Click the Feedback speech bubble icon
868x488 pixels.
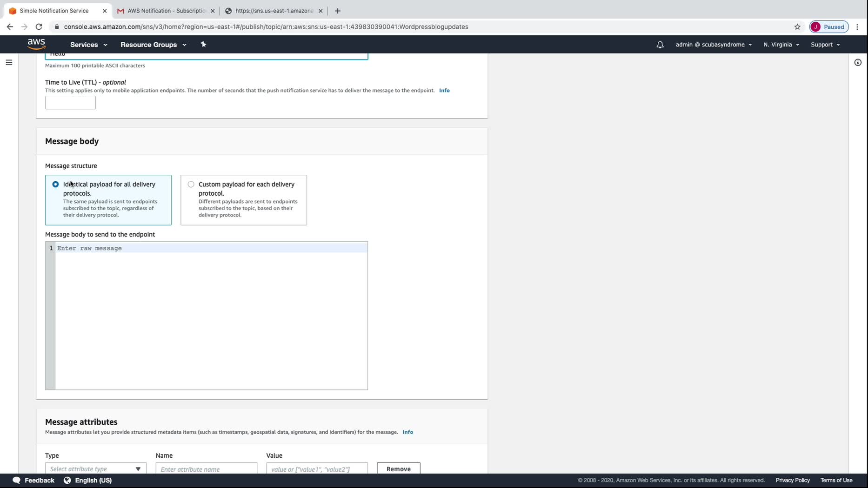pyautogui.click(x=16, y=480)
